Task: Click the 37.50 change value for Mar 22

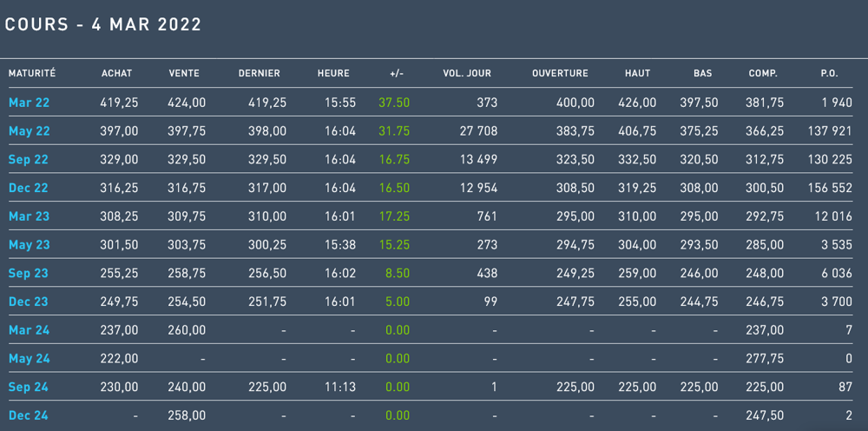Action: click(x=394, y=103)
